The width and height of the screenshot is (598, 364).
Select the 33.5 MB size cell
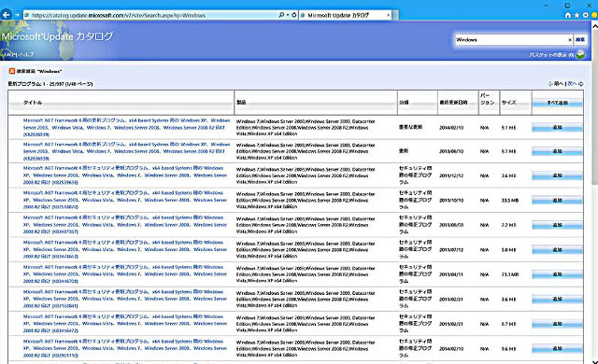coord(510,201)
